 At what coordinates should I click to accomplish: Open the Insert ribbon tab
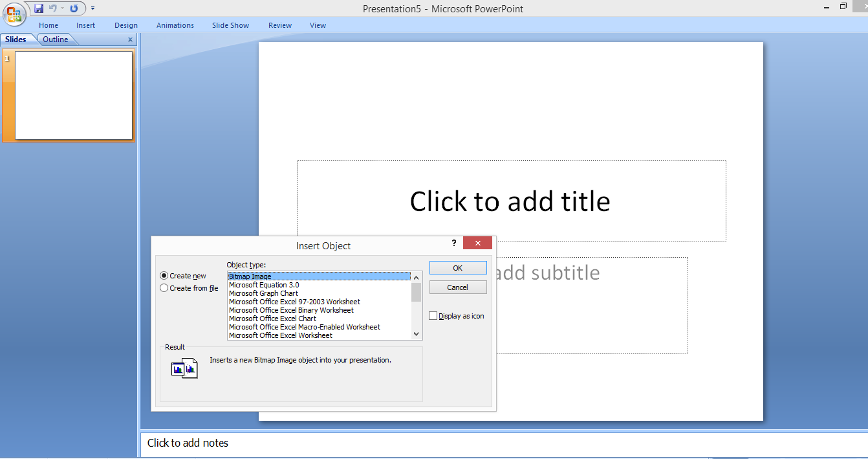(x=85, y=25)
